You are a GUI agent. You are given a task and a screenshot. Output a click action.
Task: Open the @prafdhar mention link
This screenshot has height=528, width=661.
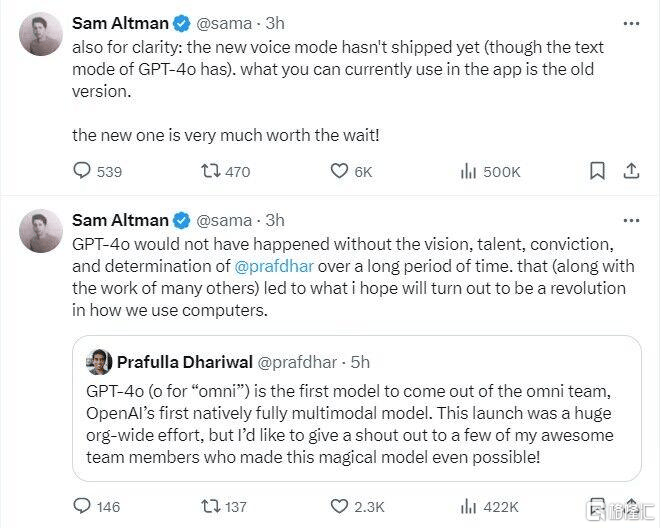pyautogui.click(x=274, y=266)
